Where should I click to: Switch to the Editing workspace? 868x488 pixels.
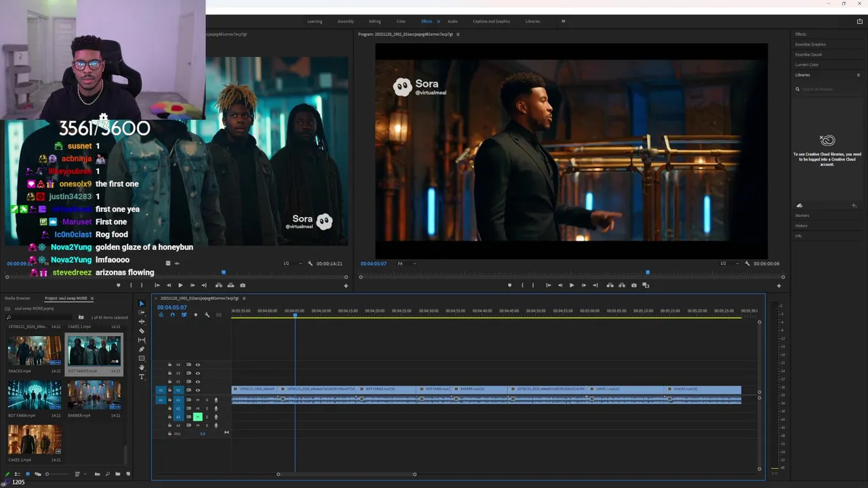click(375, 21)
